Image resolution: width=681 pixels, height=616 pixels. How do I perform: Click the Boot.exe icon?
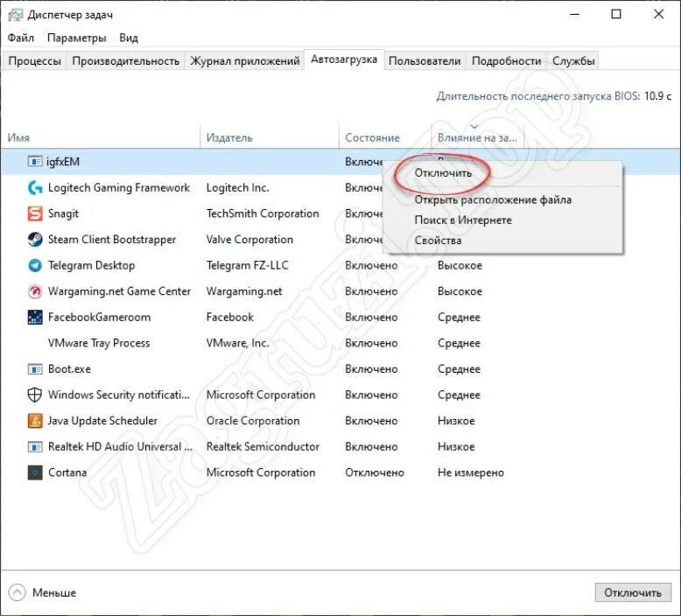pyautogui.click(x=35, y=369)
